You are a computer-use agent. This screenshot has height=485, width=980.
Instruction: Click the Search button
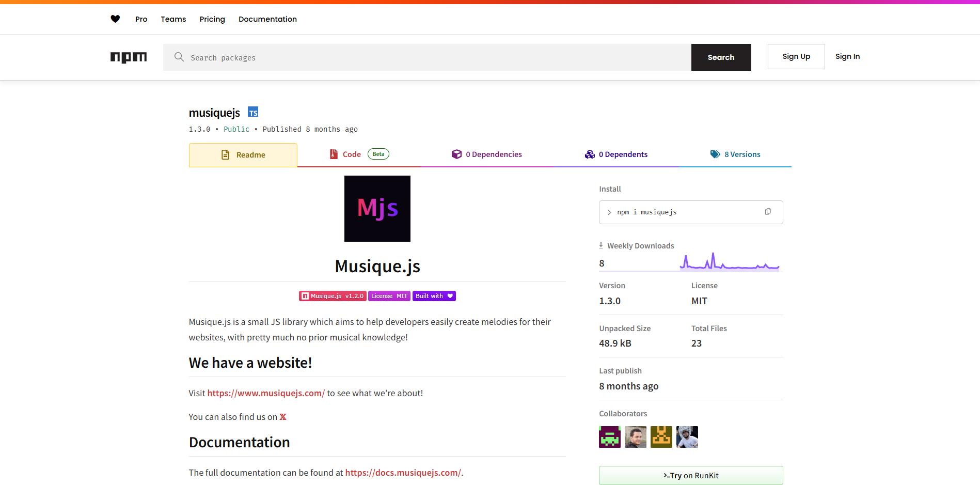721,57
